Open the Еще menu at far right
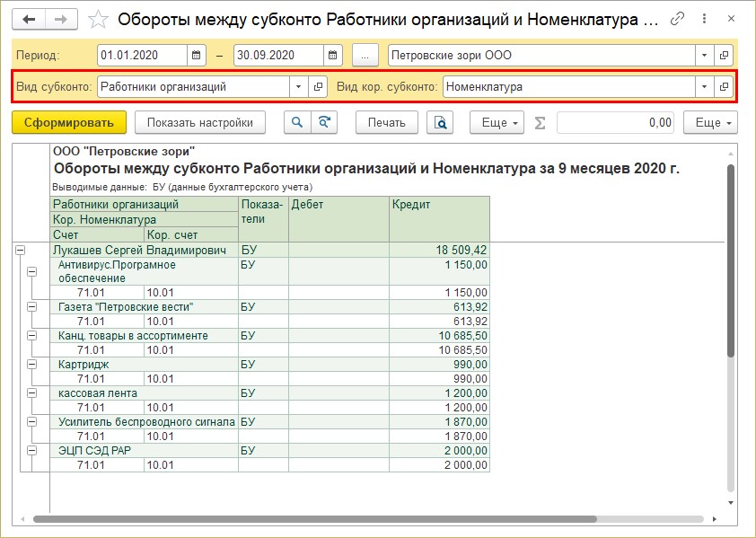 point(710,122)
